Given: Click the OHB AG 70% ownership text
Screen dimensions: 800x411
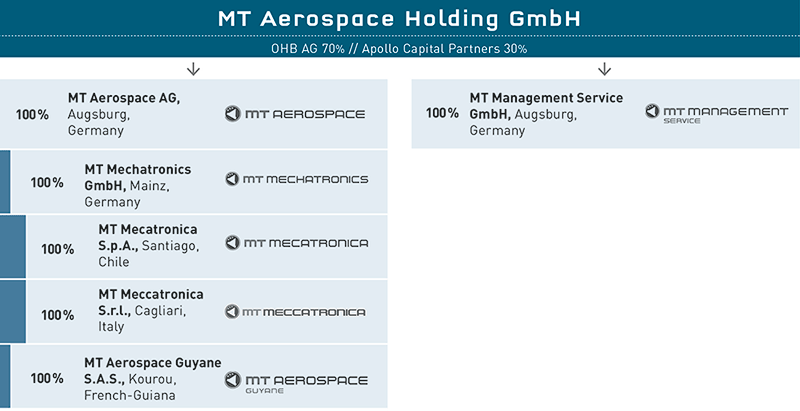Looking at the screenshot, I should tap(308, 49).
